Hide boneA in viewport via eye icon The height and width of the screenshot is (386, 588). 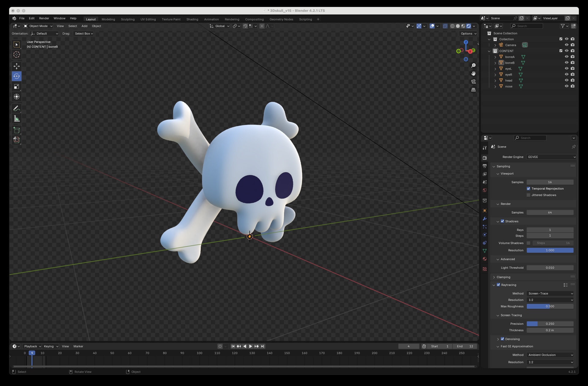coord(567,57)
